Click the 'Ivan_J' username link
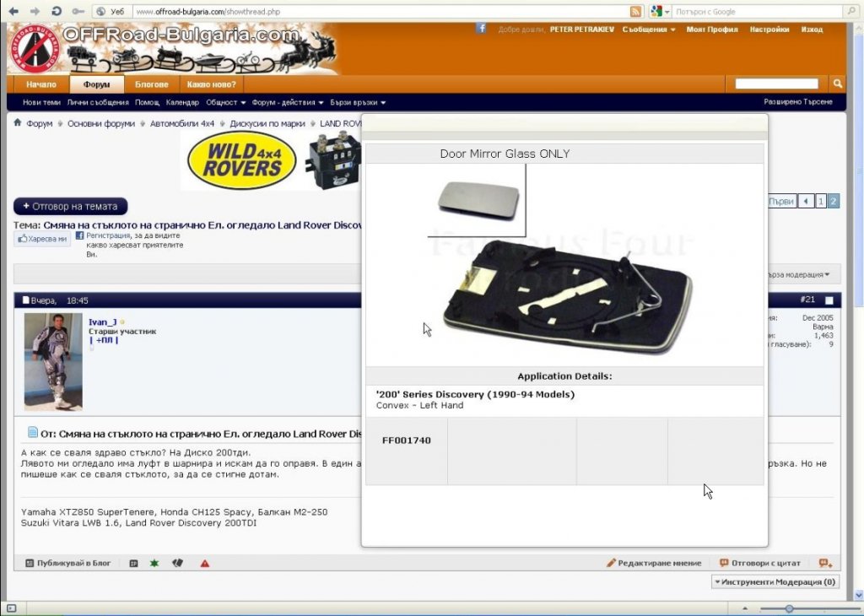The height and width of the screenshot is (616, 864). click(102, 322)
